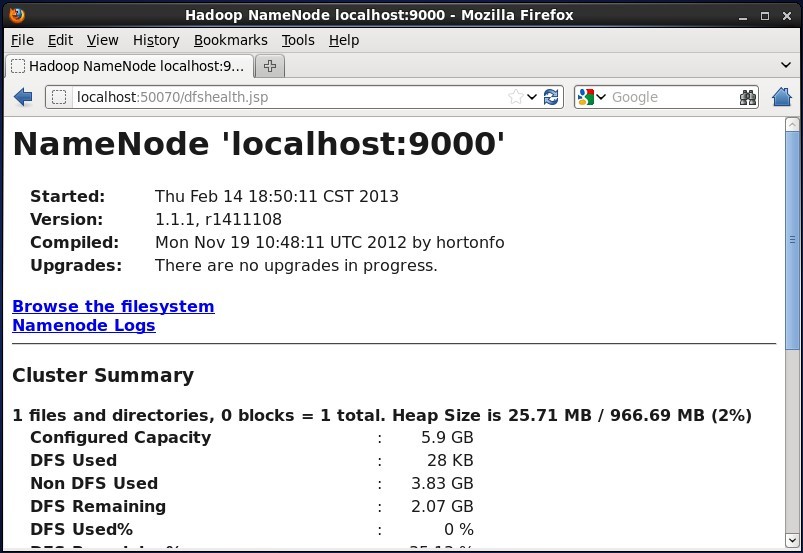Click the 'Started:' label
Image resolution: width=803 pixels, height=553 pixels.
tap(68, 196)
